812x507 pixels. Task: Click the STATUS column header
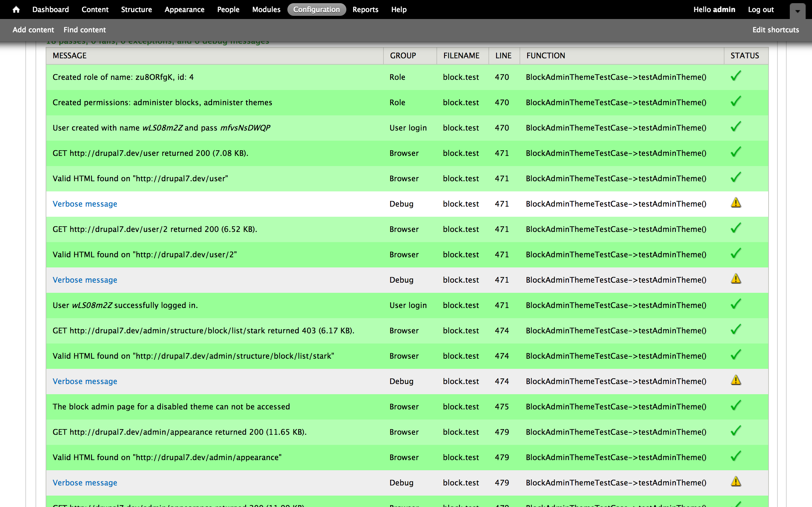(744, 56)
